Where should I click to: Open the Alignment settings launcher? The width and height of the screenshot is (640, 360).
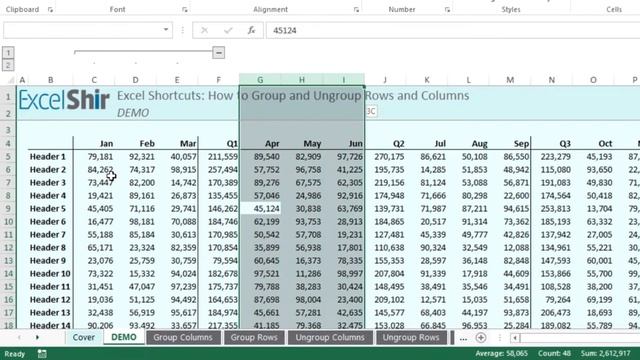356,9
